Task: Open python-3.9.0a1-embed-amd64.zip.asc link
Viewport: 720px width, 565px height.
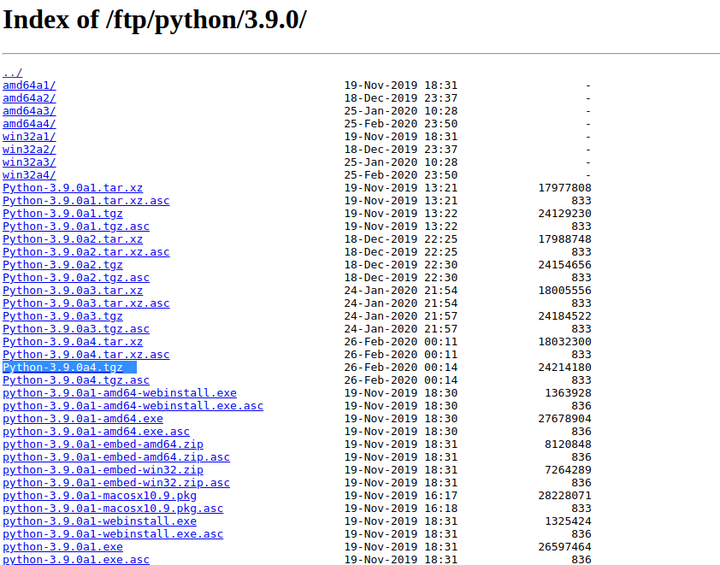Action: click(x=116, y=458)
